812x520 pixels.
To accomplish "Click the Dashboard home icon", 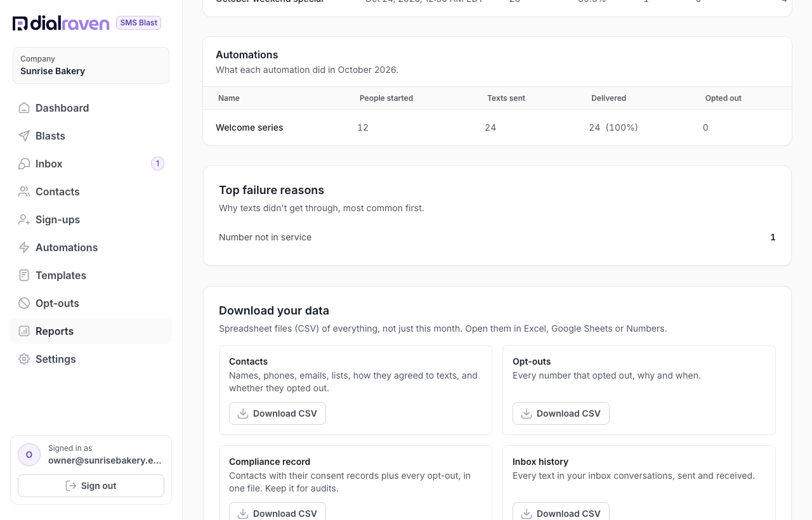I will click(24, 108).
